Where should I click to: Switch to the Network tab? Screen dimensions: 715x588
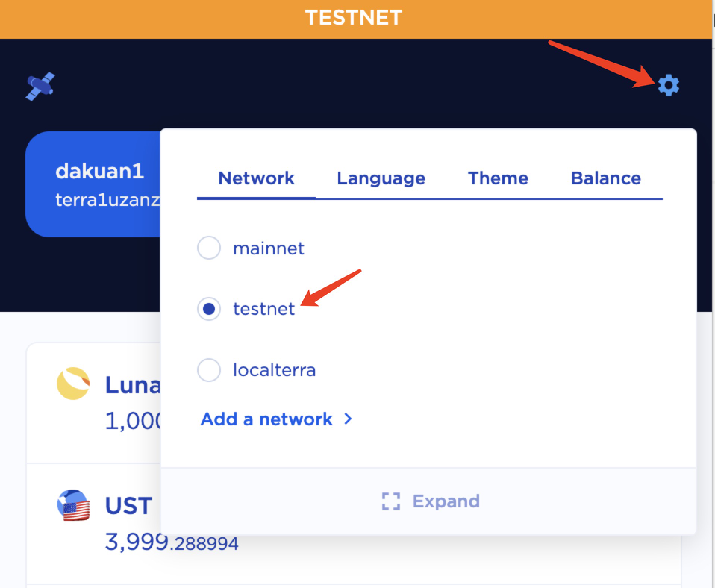click(256, 178)
